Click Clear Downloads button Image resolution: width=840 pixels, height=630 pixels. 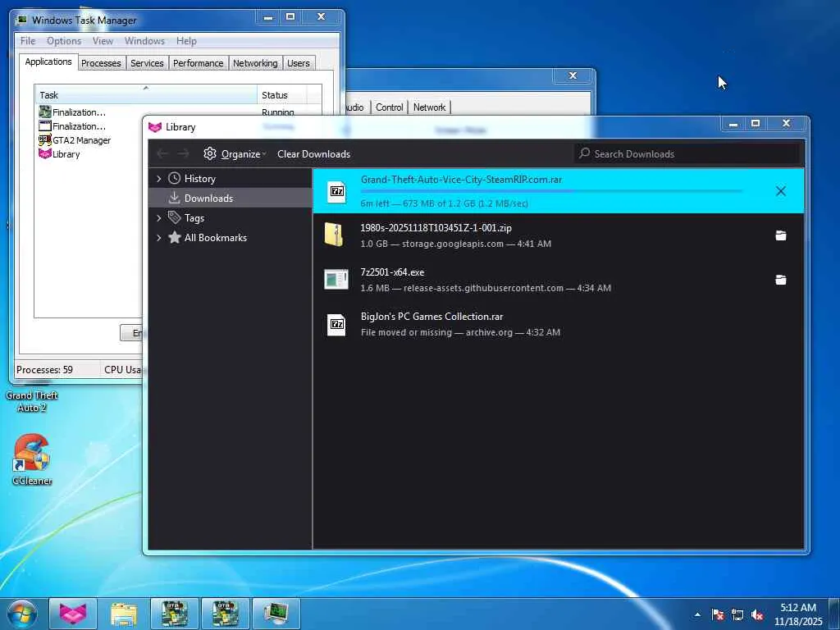[313, 154]
